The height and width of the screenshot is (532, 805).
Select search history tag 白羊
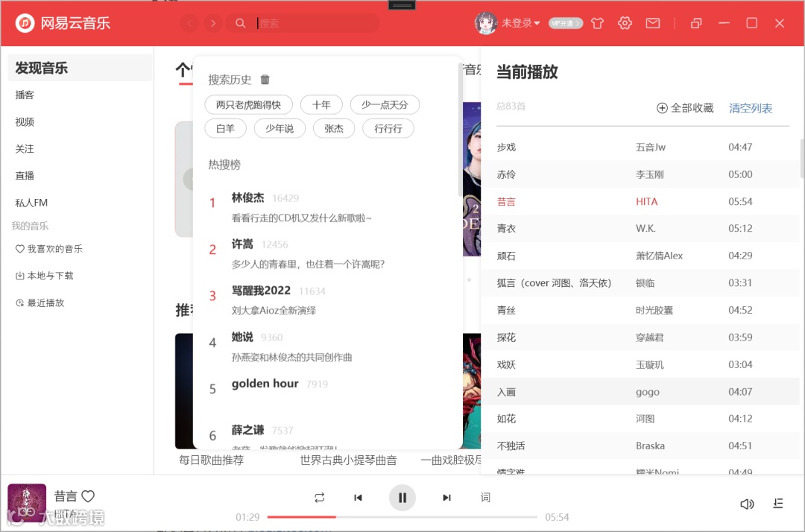click(225, 128)
